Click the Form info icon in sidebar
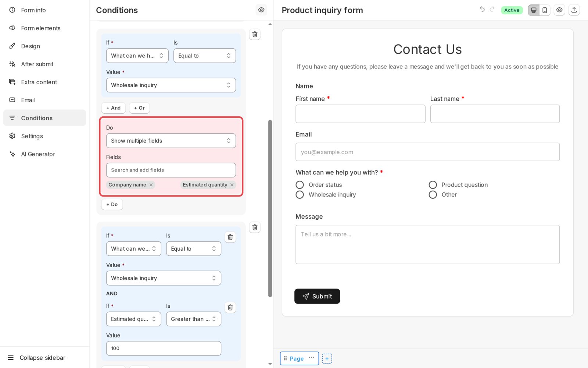The width and height of the screenshot is (588, 368). coord(12,10)
